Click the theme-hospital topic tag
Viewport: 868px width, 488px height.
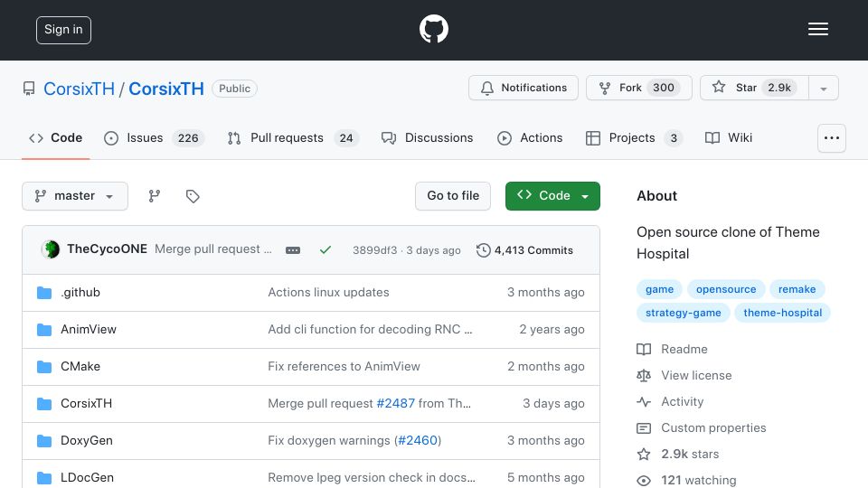782,313
